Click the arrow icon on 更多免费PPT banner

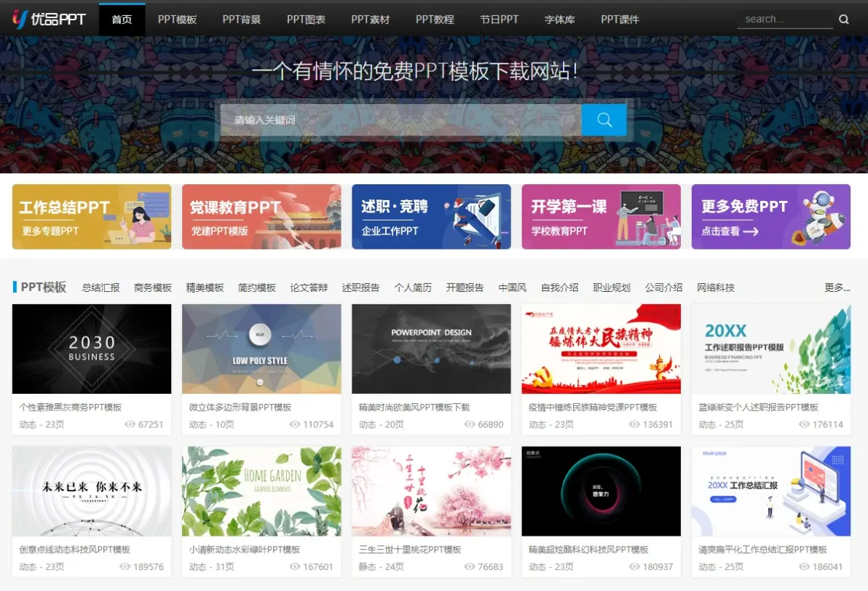pyautogui.click(x=751, y=231)
